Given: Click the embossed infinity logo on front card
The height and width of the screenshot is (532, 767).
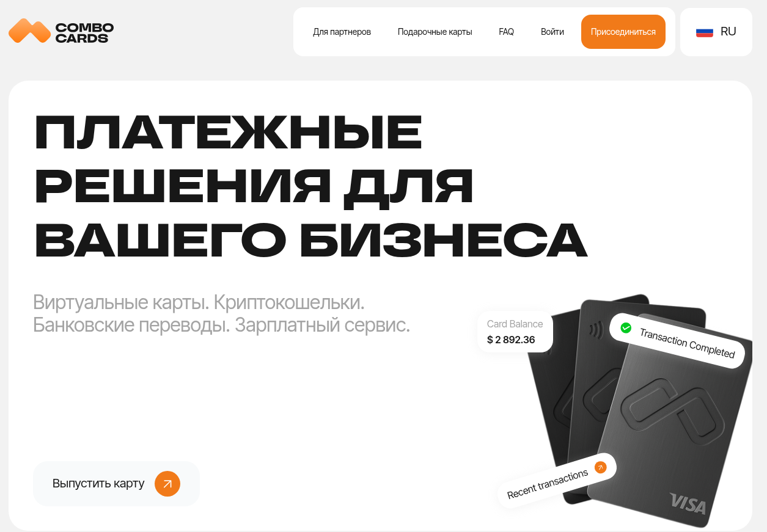Looking at the screenshot, I should [671, 417].
